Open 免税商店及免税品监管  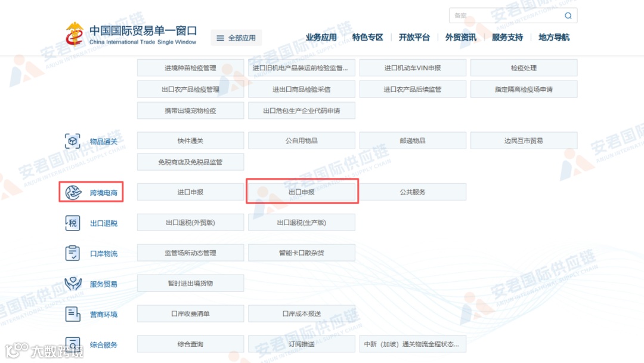(x=191, y=162)
